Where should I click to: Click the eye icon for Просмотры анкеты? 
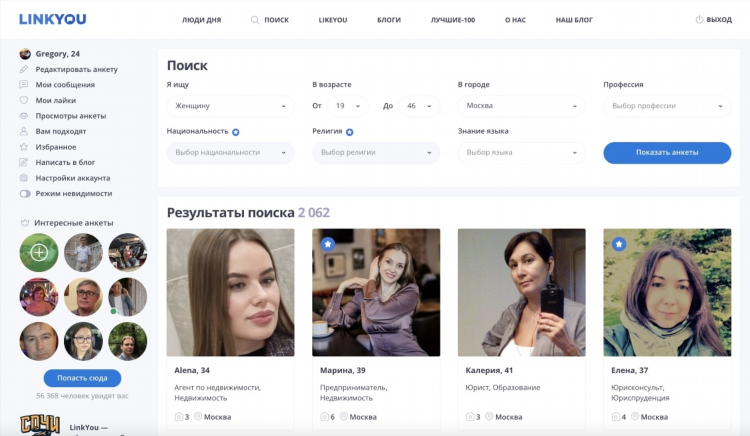coord(23,116)
